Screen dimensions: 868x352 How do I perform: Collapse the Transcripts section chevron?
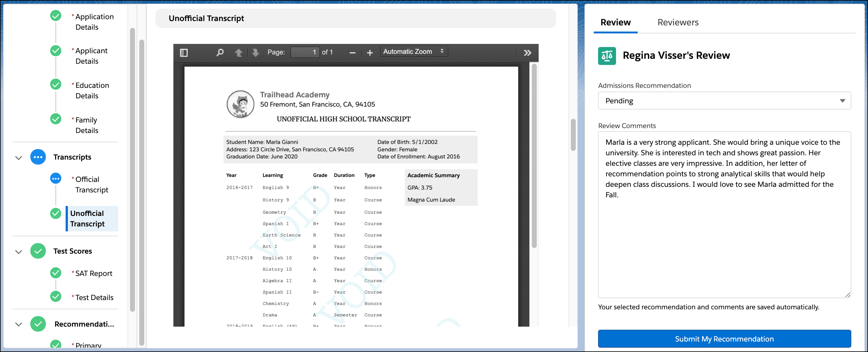19,158
